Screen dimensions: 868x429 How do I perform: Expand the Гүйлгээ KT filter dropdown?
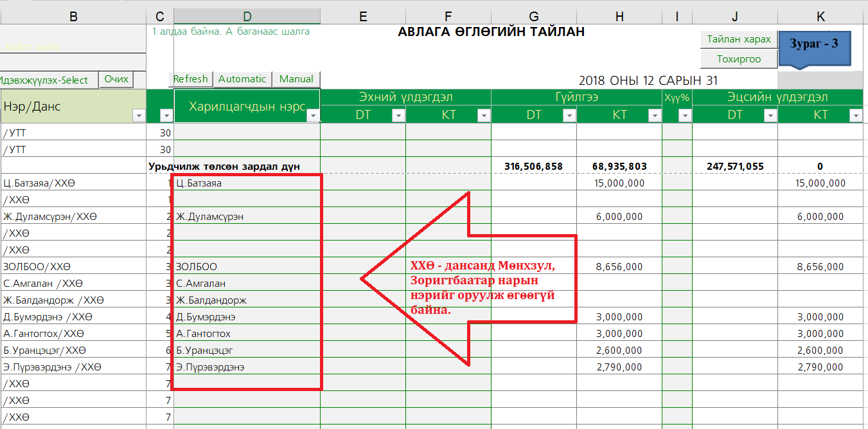coord(654,115)
